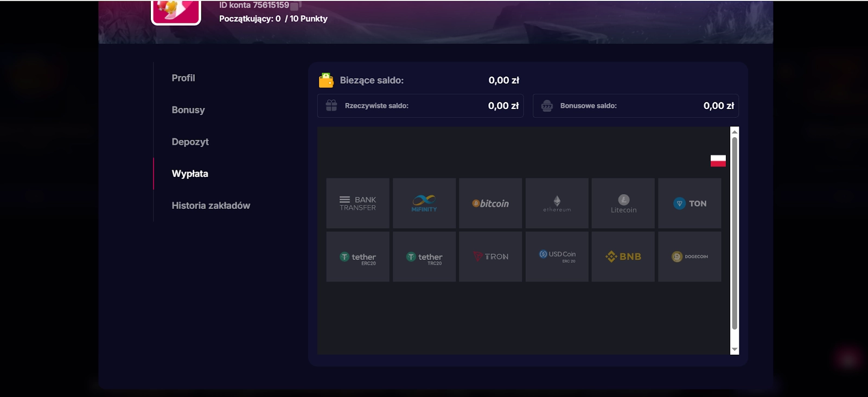Click the scrollbar down arrow
This screenshot has height=397, width=868.
735,350
